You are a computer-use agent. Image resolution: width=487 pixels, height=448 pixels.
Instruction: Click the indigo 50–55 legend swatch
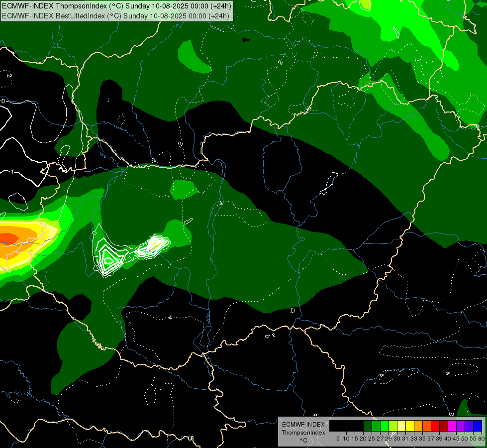(x=469, y=426)
